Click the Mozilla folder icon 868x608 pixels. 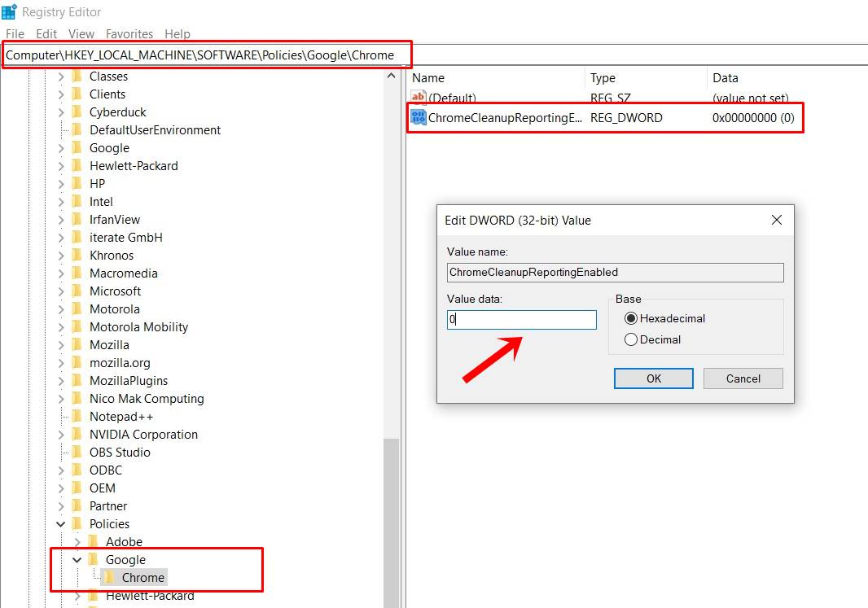(x=77, y=345)
